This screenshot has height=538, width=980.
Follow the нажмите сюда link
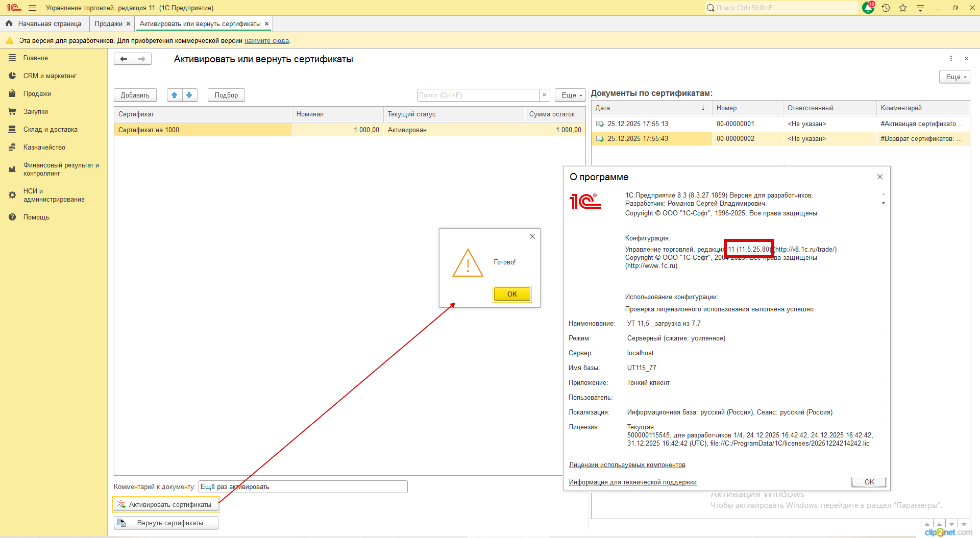click(x=266, y=41)
